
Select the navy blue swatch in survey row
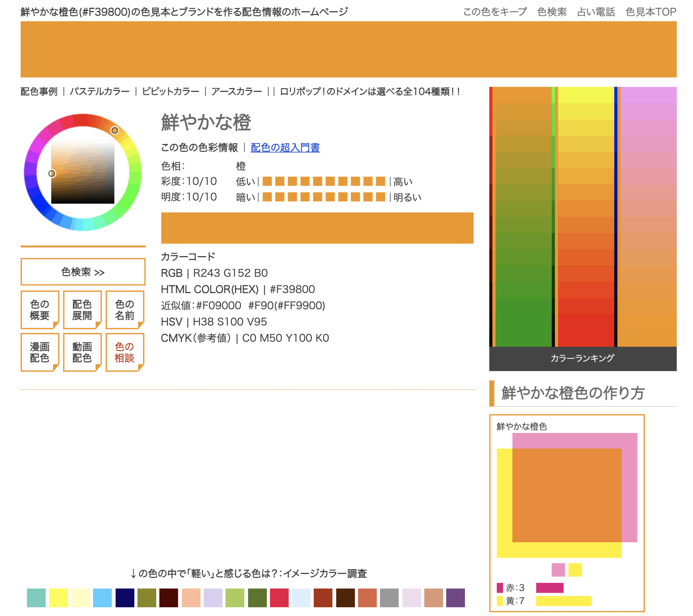coord(125,598)
